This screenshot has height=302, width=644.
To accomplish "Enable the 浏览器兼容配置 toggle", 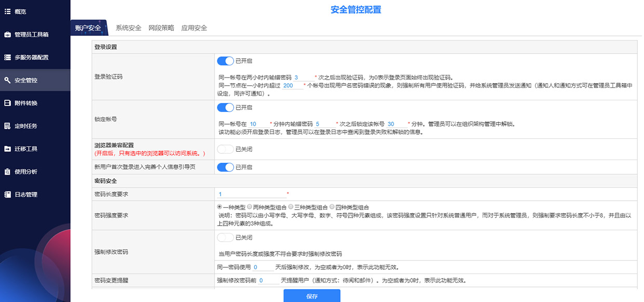I will pyautogui.click(x=225, y=149).
